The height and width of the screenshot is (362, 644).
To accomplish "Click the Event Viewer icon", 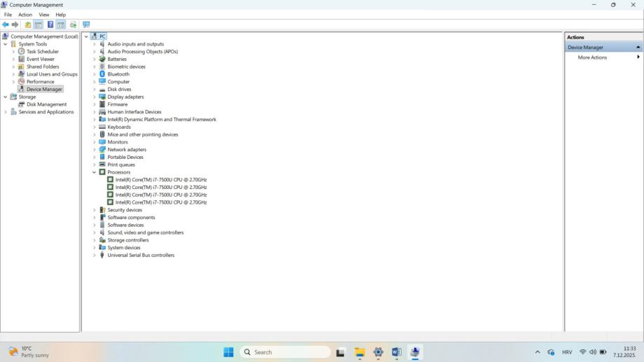I will (21, 59).
